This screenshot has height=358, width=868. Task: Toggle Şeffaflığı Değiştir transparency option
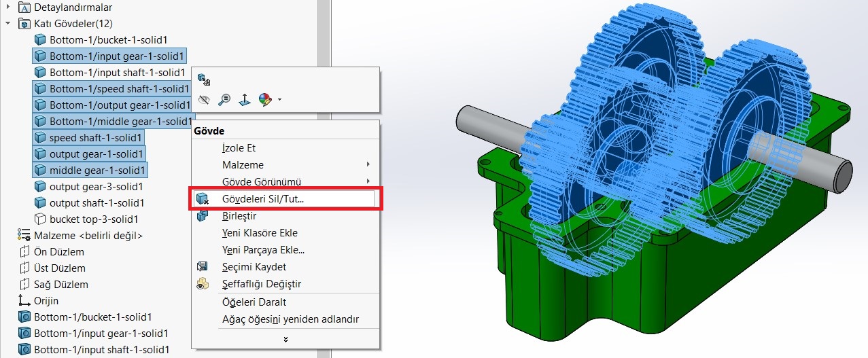(x=262, y=284)
